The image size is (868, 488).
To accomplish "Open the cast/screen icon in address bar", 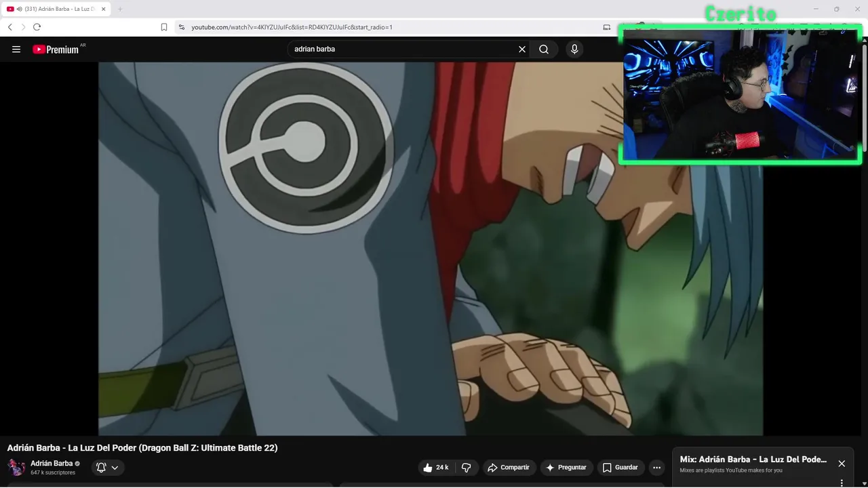I will (x=607, y=27).
